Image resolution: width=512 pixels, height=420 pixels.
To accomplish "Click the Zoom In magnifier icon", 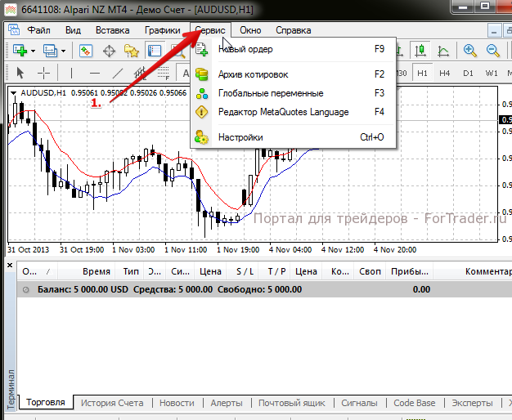I will [x=470, y=51].
